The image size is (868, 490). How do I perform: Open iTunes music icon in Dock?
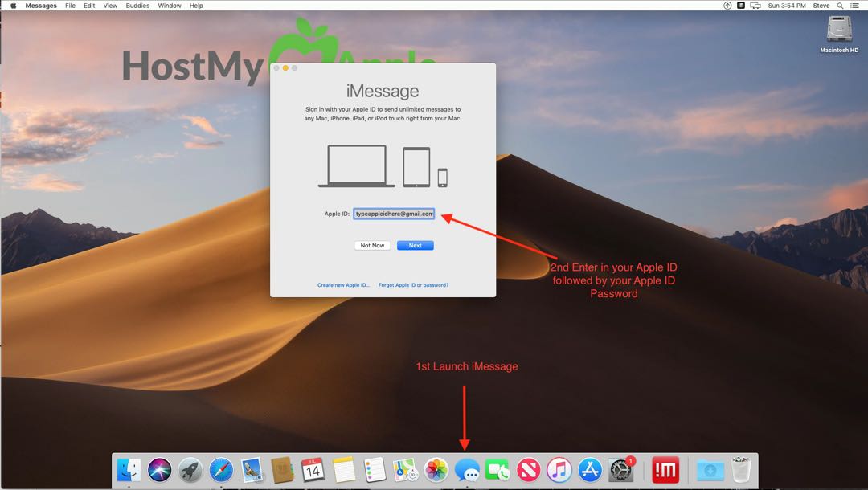559,471
